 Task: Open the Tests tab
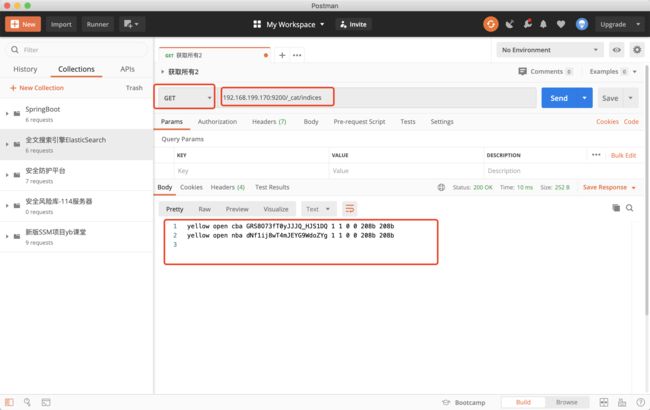point(408,121)
